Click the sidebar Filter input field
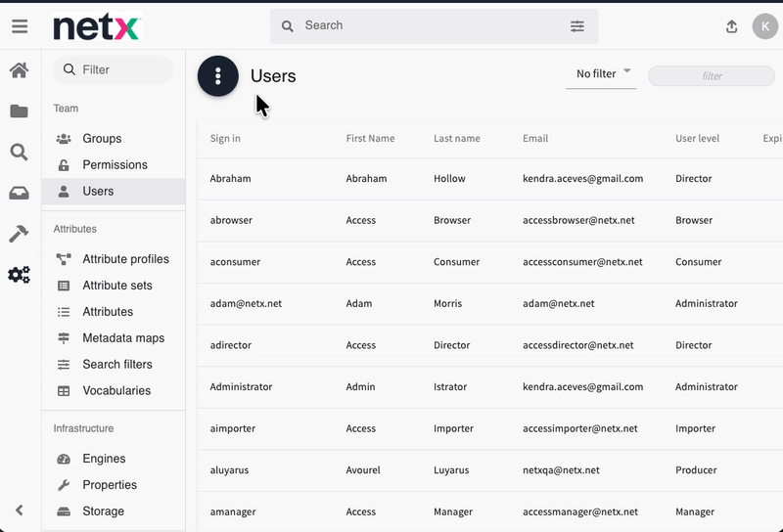Image resolution: width=783 pixels, height=532 pixels. click(x=122, y=69)
